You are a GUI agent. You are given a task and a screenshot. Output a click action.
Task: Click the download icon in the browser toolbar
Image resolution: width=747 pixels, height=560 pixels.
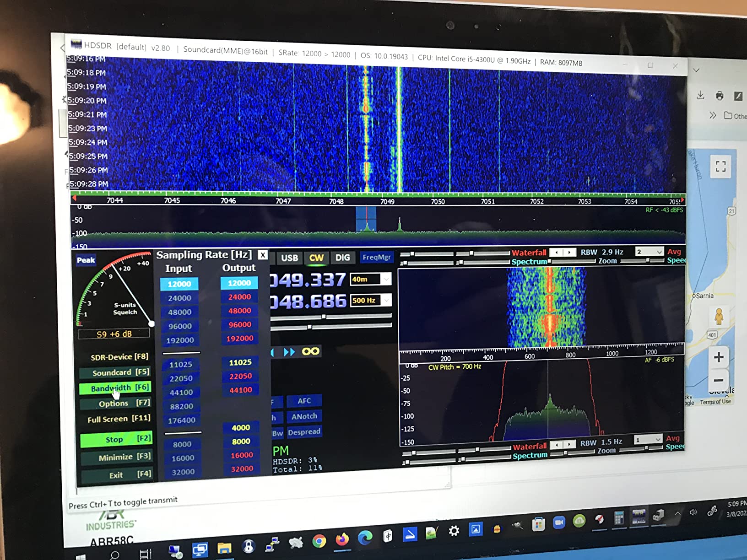[700, 95]
